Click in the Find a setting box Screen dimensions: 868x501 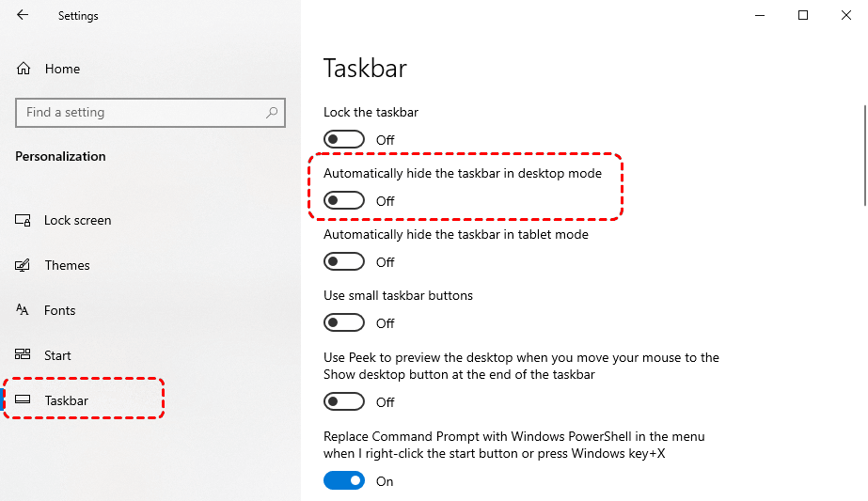[x=141, y=113]
